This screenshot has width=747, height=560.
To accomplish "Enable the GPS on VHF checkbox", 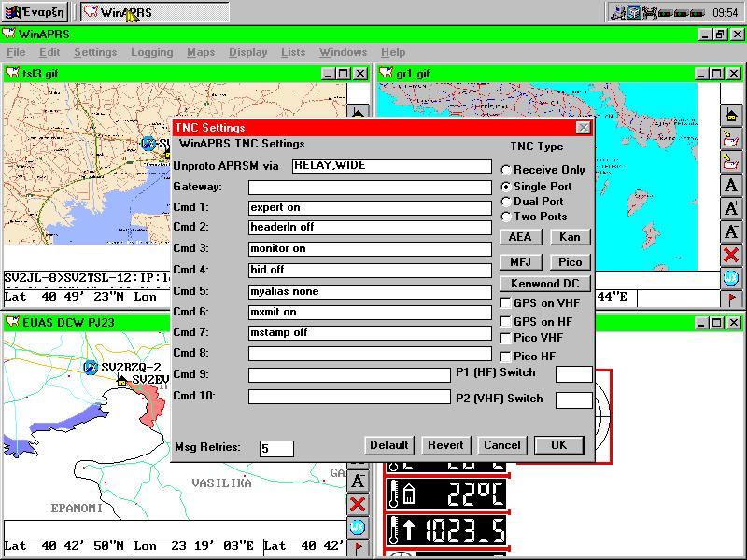I will 505,302.
